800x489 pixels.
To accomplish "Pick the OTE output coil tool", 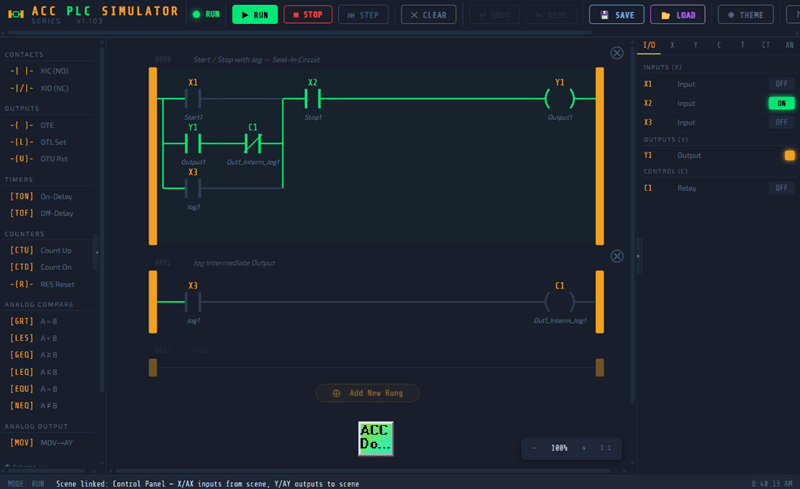I will pos(45,125).
